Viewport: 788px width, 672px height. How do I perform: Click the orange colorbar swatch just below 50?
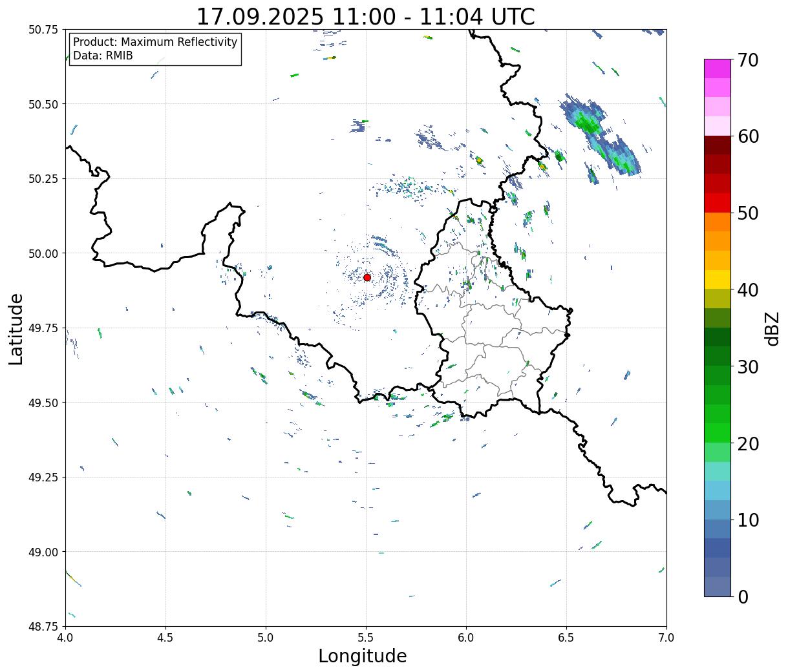pos(718,222)
